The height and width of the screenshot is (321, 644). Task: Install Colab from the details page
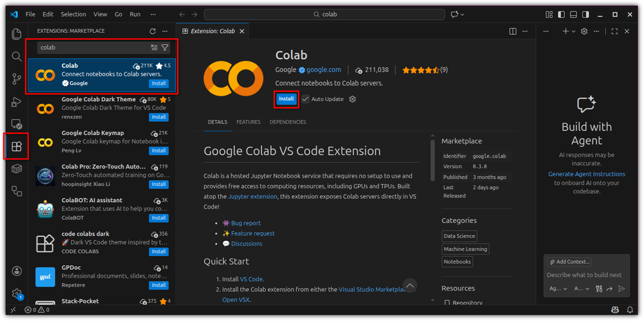click(x=286, y=99)
